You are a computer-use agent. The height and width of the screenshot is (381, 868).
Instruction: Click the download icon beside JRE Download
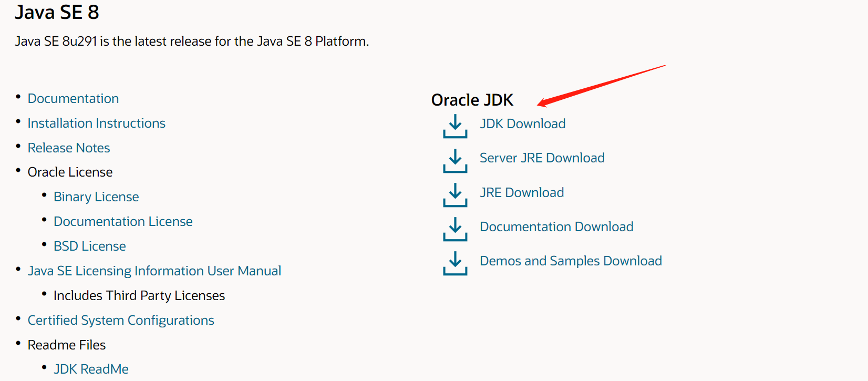(455, 194)
